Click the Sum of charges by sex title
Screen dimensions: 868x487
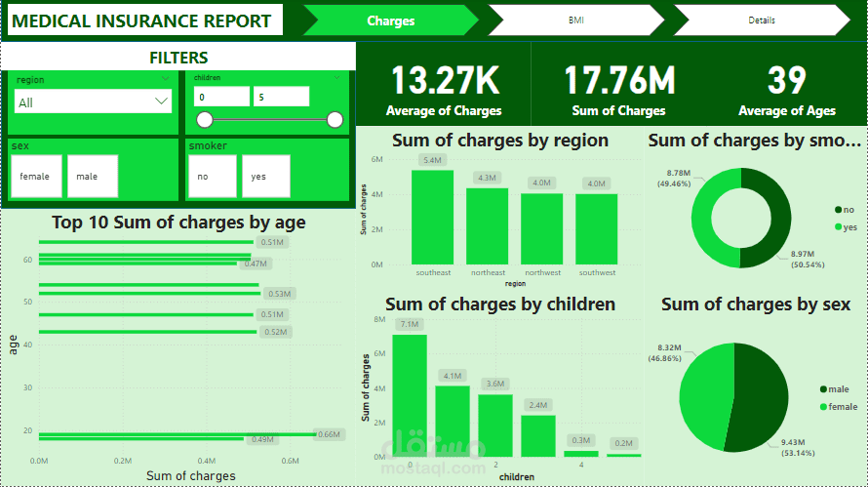(x=756, y=304)
